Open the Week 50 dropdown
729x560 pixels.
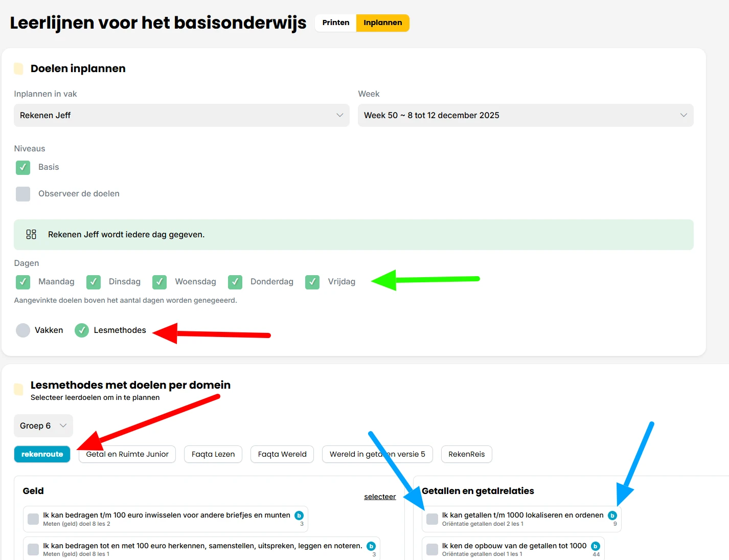click(526, 115)
